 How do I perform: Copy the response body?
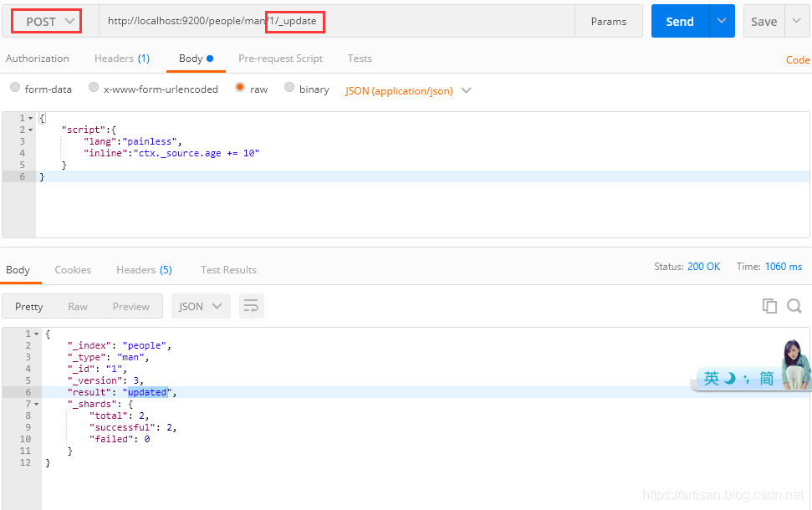769,306
